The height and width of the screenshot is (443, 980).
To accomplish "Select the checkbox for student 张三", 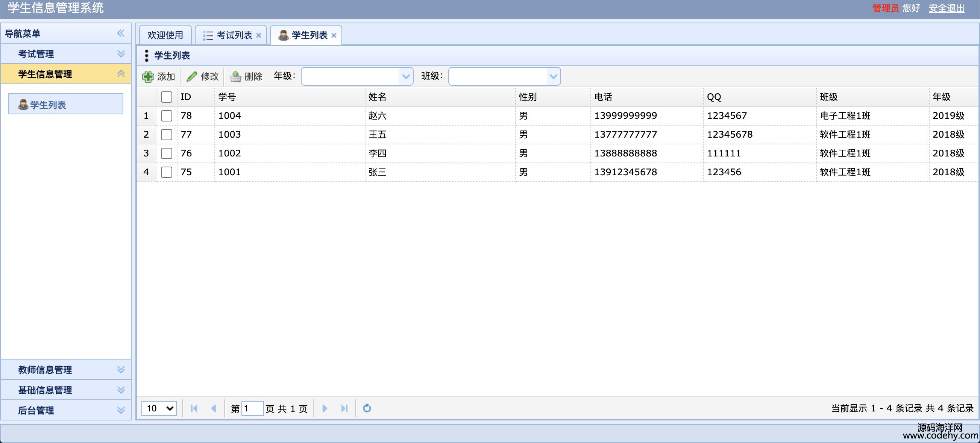I will (x=166, y=172).
